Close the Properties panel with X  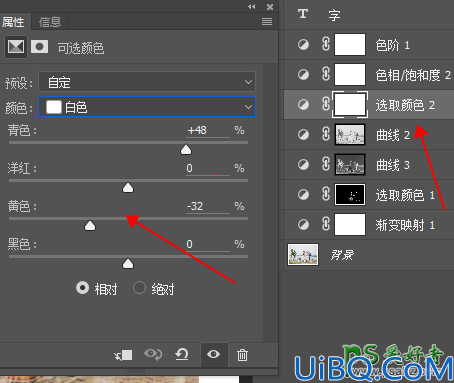(x=270, y=7)
